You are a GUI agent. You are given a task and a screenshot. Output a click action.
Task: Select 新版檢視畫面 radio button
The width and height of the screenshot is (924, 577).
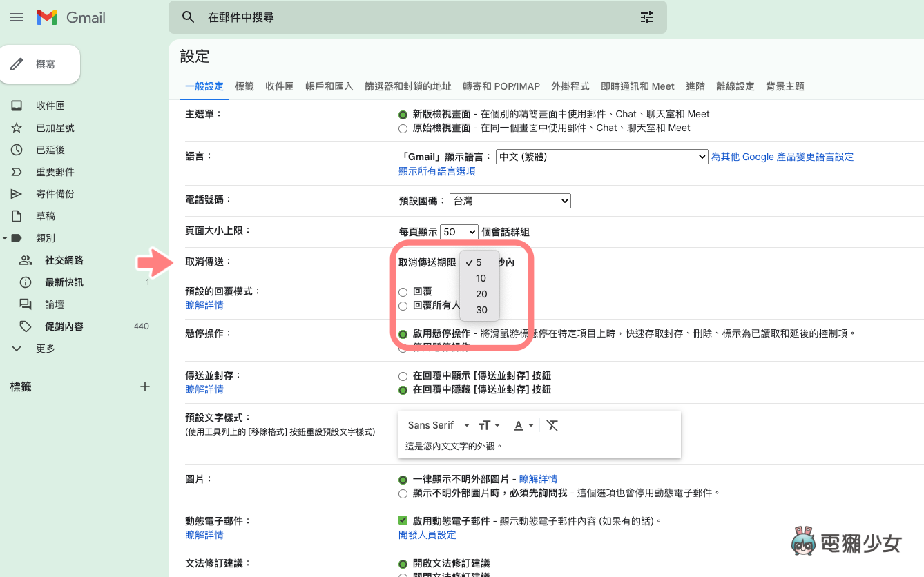point(403,115)
